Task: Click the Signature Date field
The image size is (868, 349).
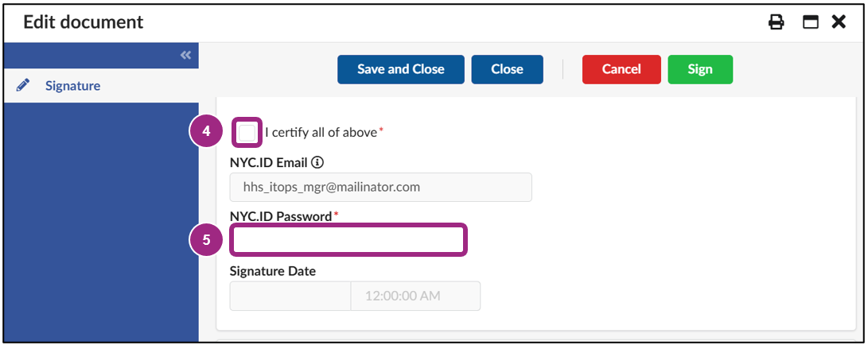Action: (290, 296)
